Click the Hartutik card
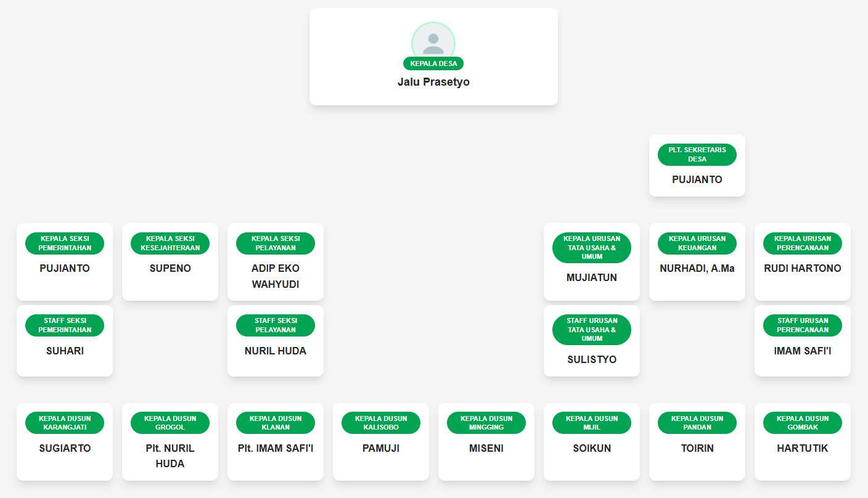The width and height of the screenshot is (868, 498). [x=803, y=448]
